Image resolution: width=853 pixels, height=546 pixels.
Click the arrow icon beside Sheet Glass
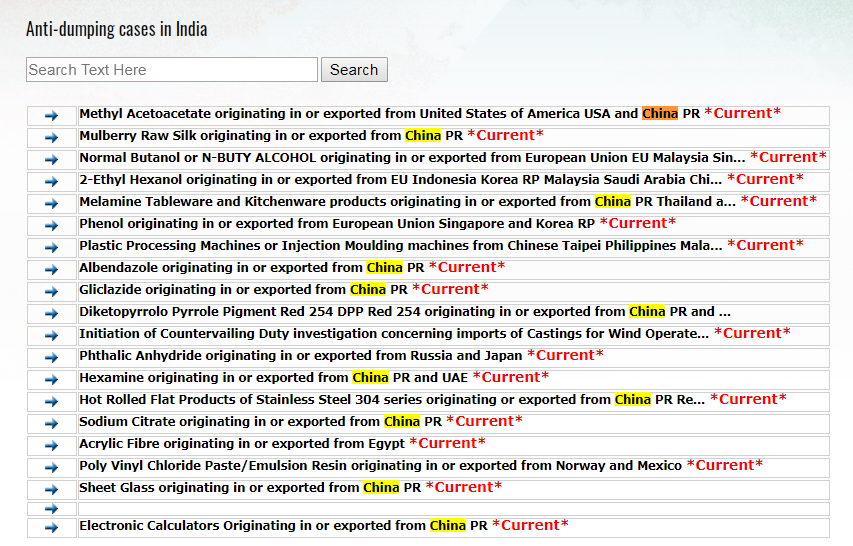tap(52, 489)
